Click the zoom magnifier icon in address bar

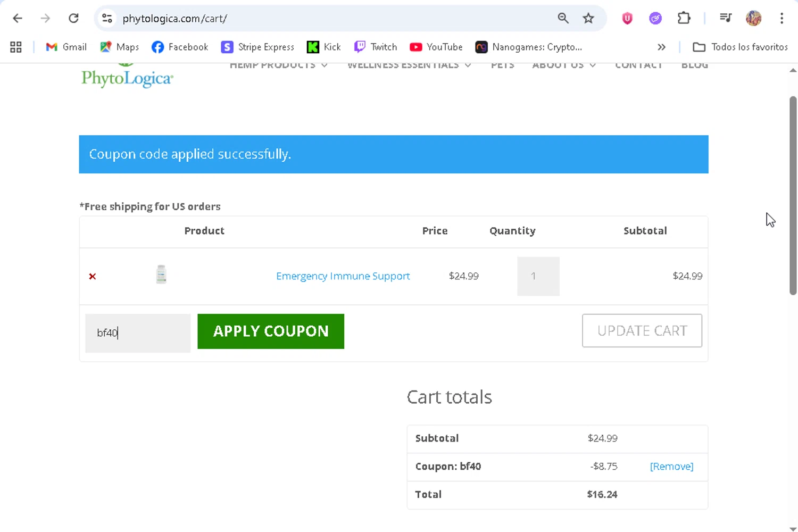tap(563, 19)
